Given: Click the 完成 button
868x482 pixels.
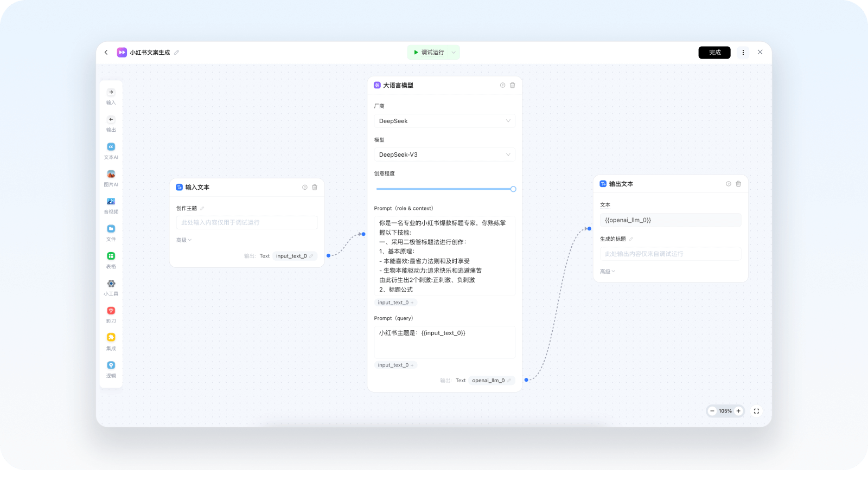Looking at the screenshot, I should (x=714, y=53).
